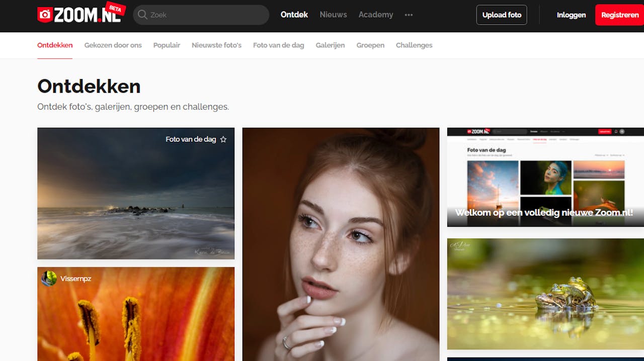This screenshot has height=361, width=644.
Task: Click the Upload foto button
Action: coord(502,15)
